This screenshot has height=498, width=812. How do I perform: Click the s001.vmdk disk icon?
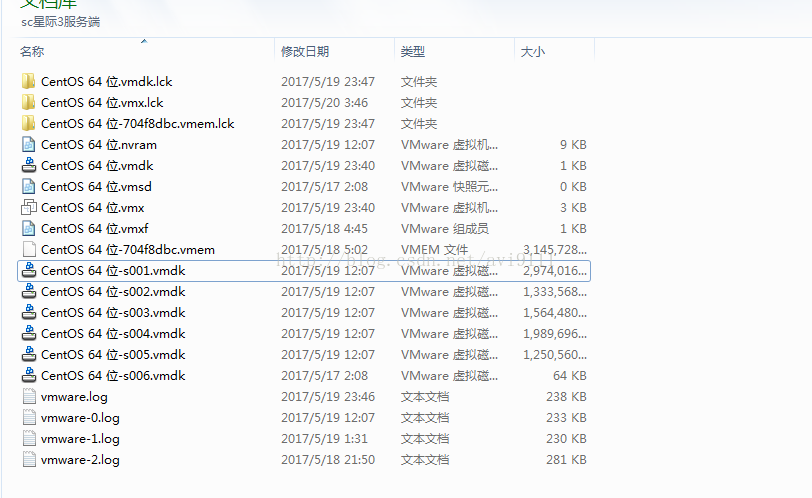(x=28, y=270)
